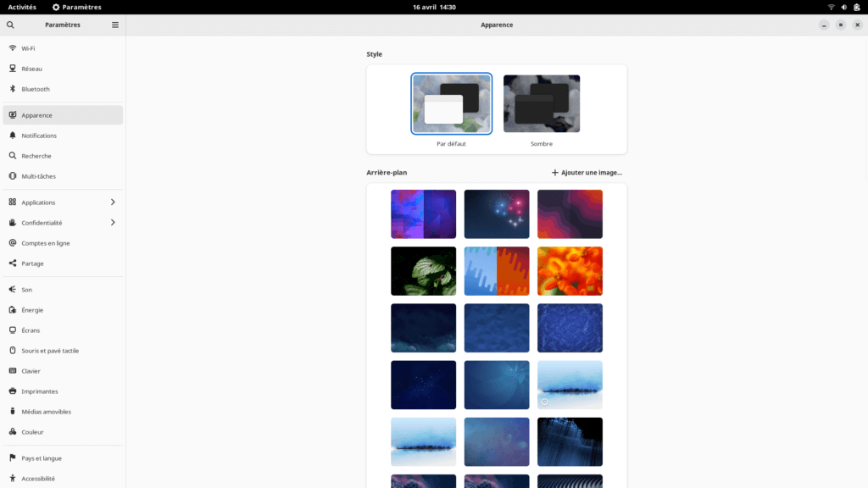Click the system tray volume icon
868x488 pixels.
pos(843,7)
